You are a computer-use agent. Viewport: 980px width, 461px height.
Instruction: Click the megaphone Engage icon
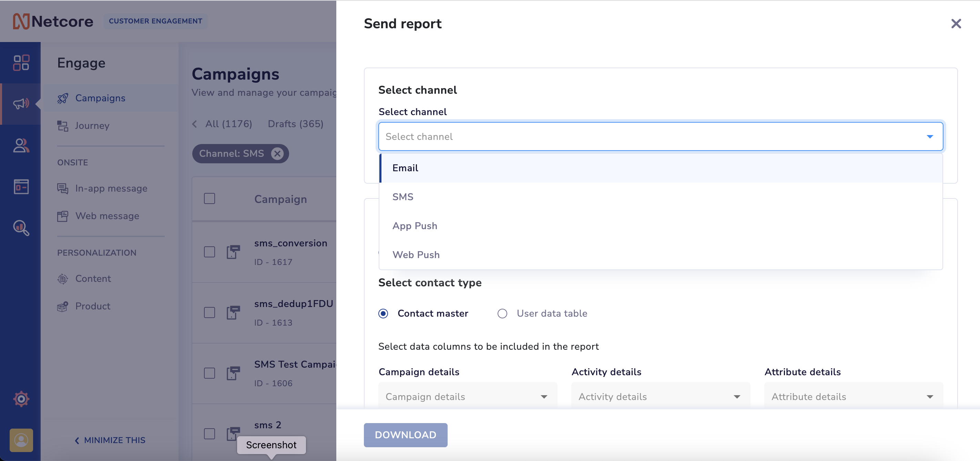click(21, 103)
